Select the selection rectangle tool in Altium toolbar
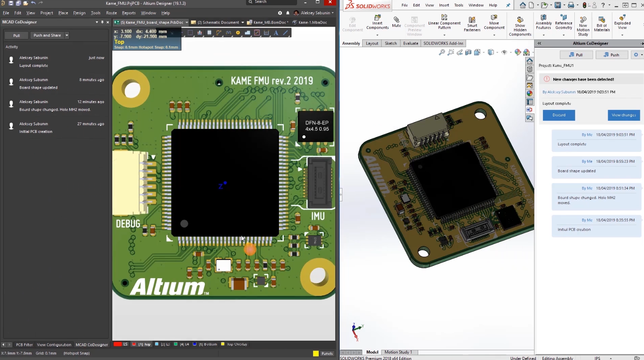The image size is (644, 360). (190, 33)
